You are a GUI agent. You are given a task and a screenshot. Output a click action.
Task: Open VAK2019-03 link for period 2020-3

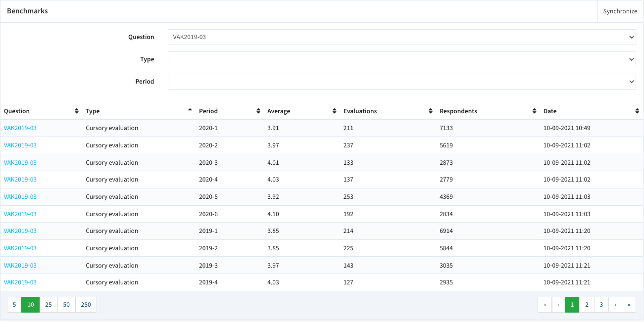20,163
